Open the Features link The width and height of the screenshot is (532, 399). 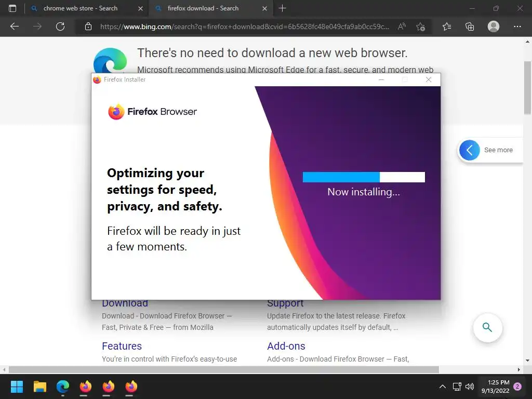[122, 345]
